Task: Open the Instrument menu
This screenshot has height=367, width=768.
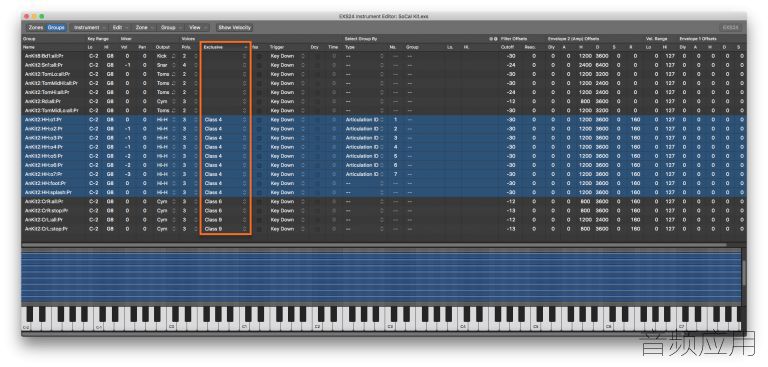Action: [89, 27]
